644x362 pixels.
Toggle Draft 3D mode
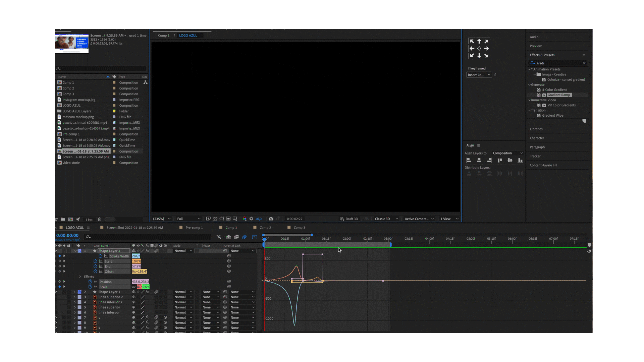pos(349,219)
